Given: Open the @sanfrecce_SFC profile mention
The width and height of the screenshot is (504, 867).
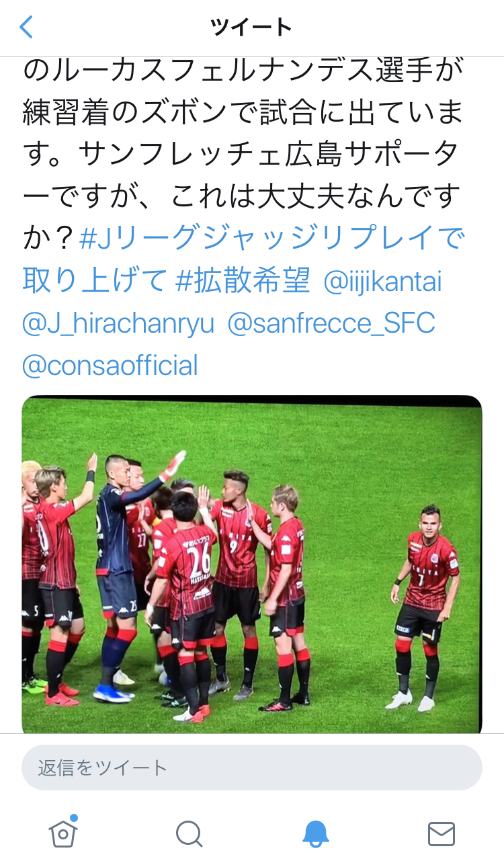Looking at the screenshot, I should (332, 324).
